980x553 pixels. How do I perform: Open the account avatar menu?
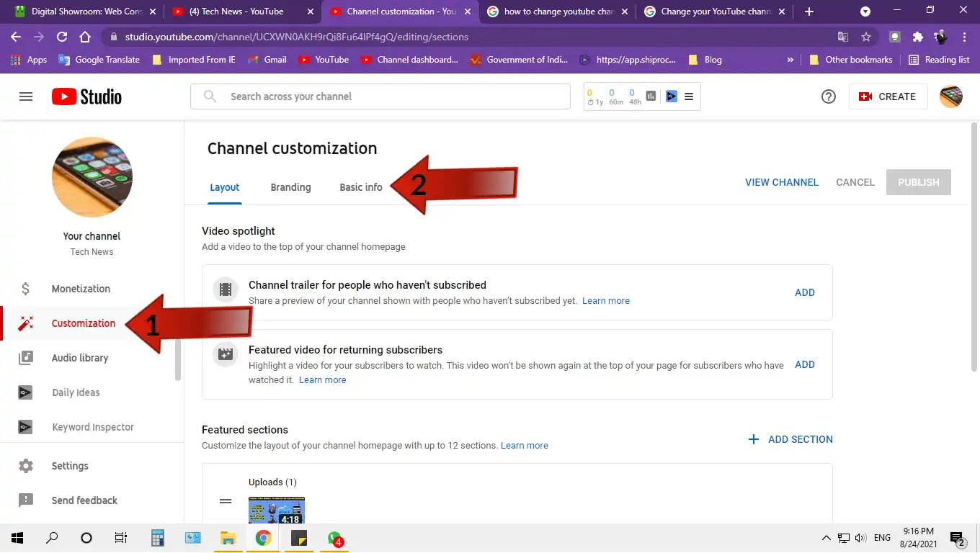951,96
